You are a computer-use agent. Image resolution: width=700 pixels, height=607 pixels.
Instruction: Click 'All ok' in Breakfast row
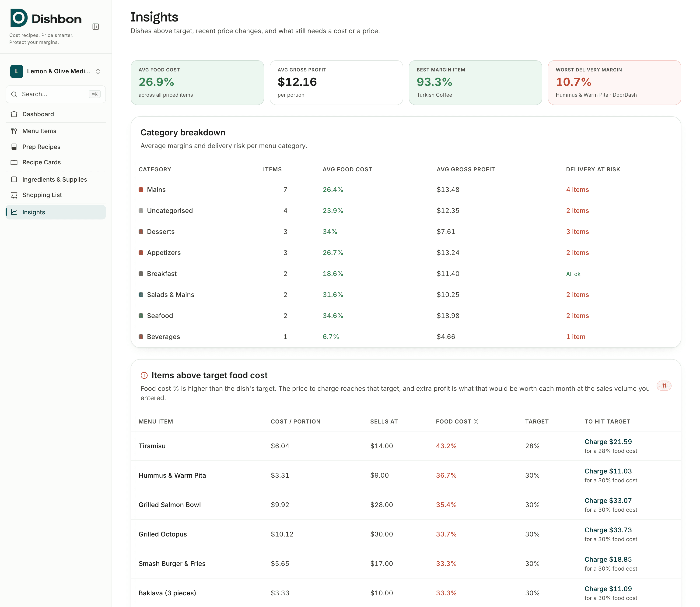click(x=573, y=274)
